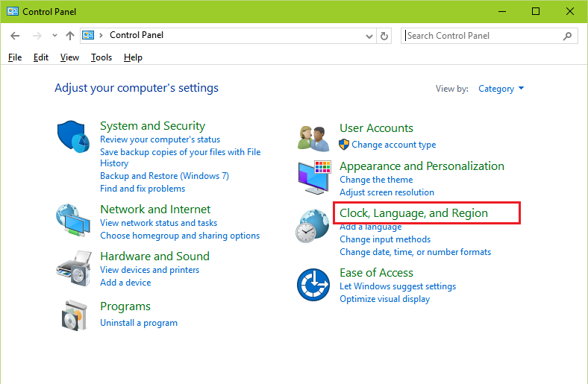
Task: Open the User Accounts people icon
Action: [x=314, y=138]
